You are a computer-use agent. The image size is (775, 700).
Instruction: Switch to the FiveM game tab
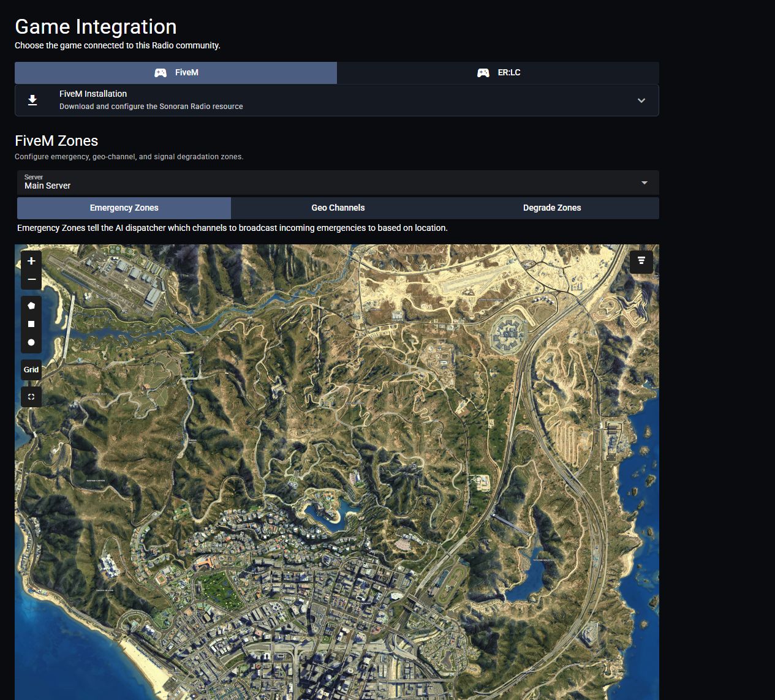[x=176, y=72]
